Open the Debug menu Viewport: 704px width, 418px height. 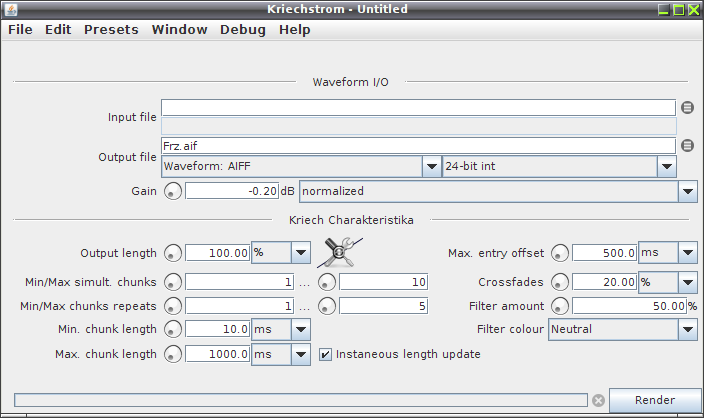pos(242,30)
